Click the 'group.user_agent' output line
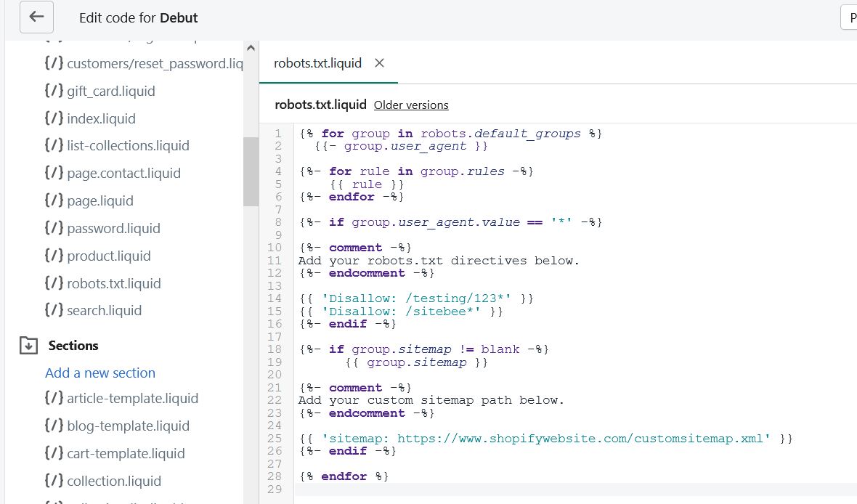The image size is (857, 504). click(401, 147)
